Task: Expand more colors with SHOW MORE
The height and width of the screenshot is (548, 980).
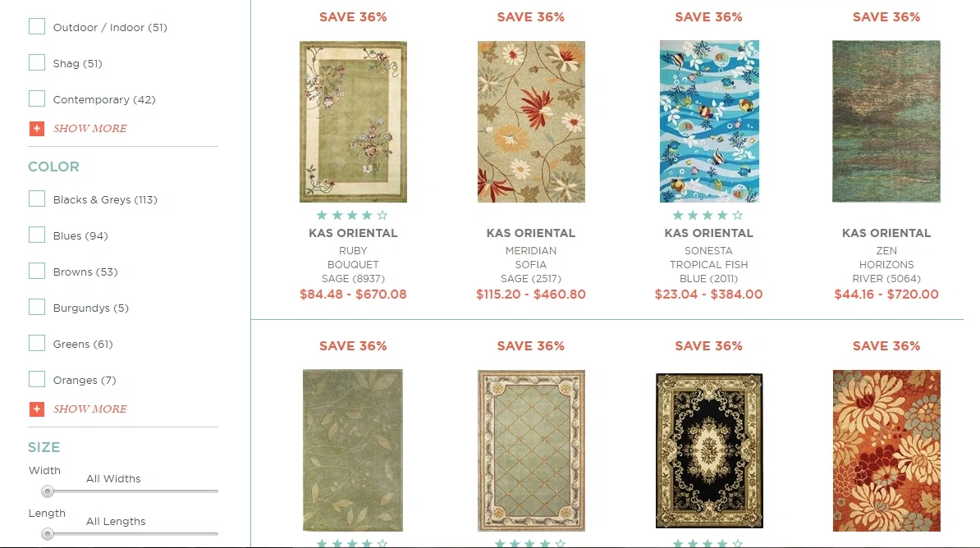Action: (x=90, y=409)
